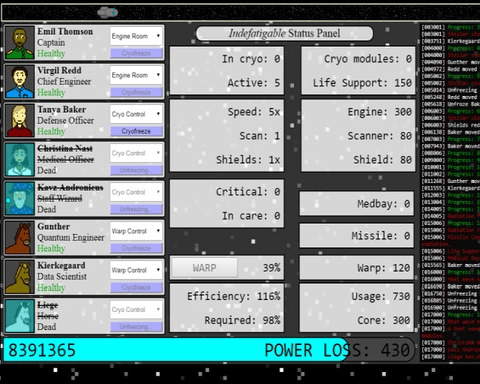Open Kavz Andronicus's Cryo Control dropdown
This screenshot has height=384, width=480.
[136, 192]
